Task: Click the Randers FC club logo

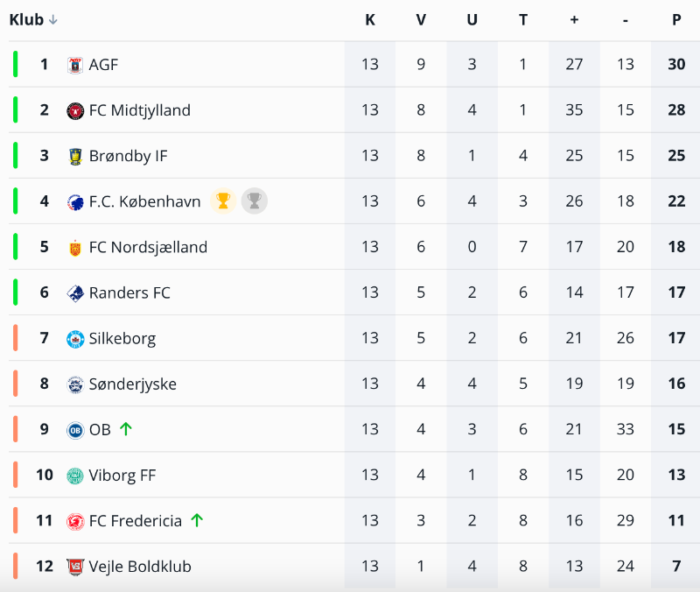Action: (x=75, y=292)
